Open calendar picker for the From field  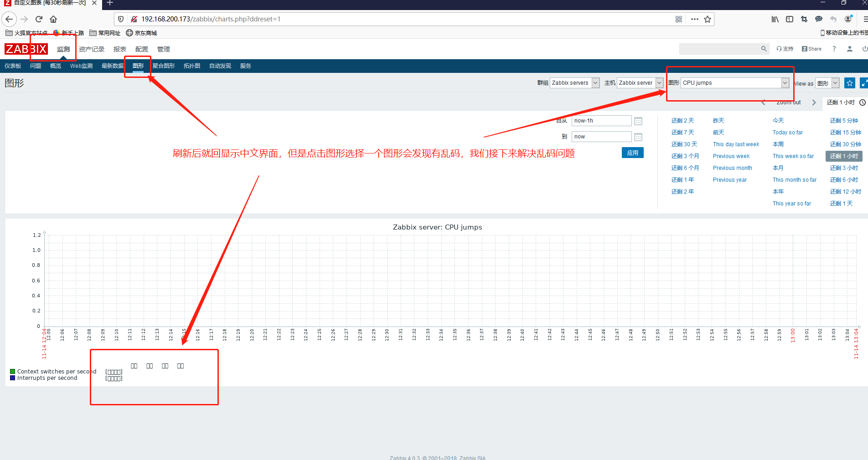[x=638, y=121]
